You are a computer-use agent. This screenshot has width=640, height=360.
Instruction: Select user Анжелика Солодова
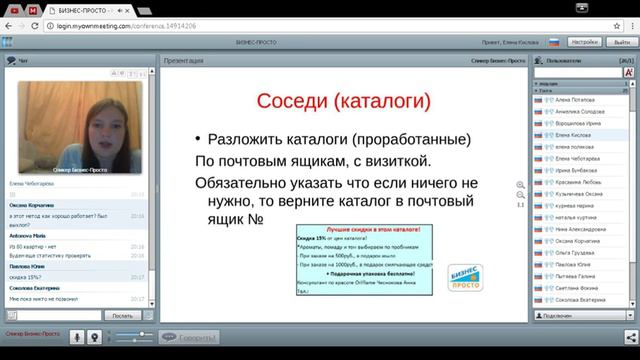581,111
